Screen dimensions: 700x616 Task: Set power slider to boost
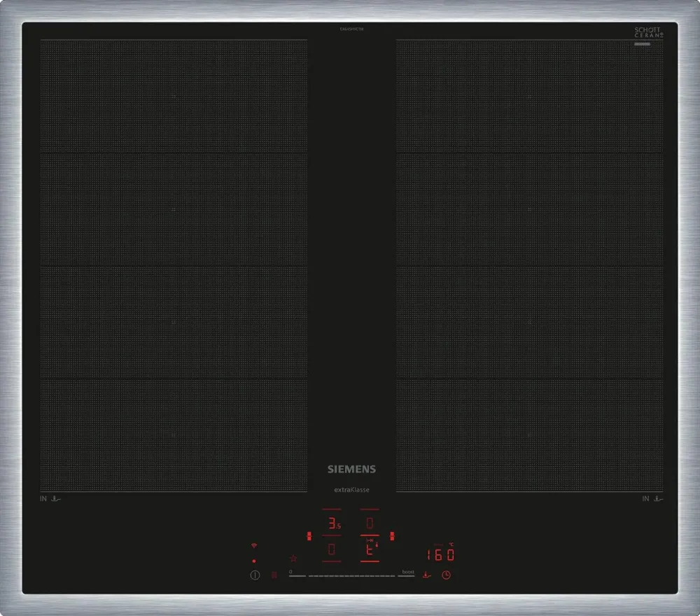(x=407, y=573)
